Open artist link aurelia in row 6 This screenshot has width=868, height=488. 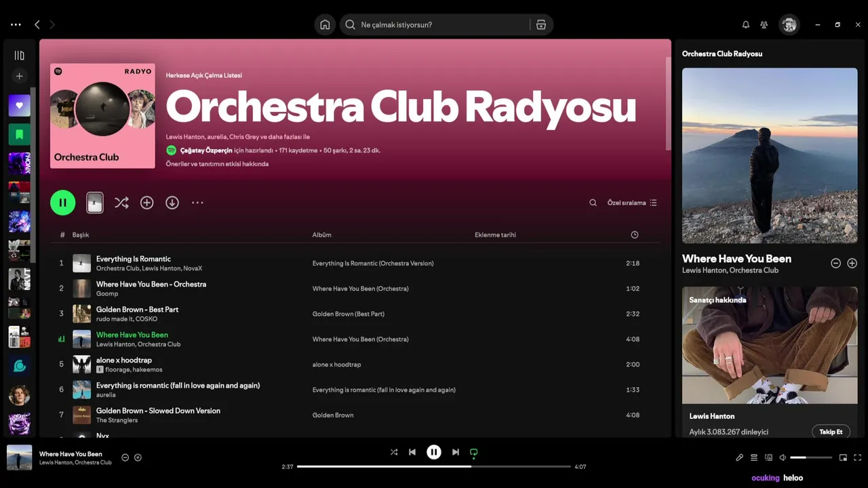[106, 394]
